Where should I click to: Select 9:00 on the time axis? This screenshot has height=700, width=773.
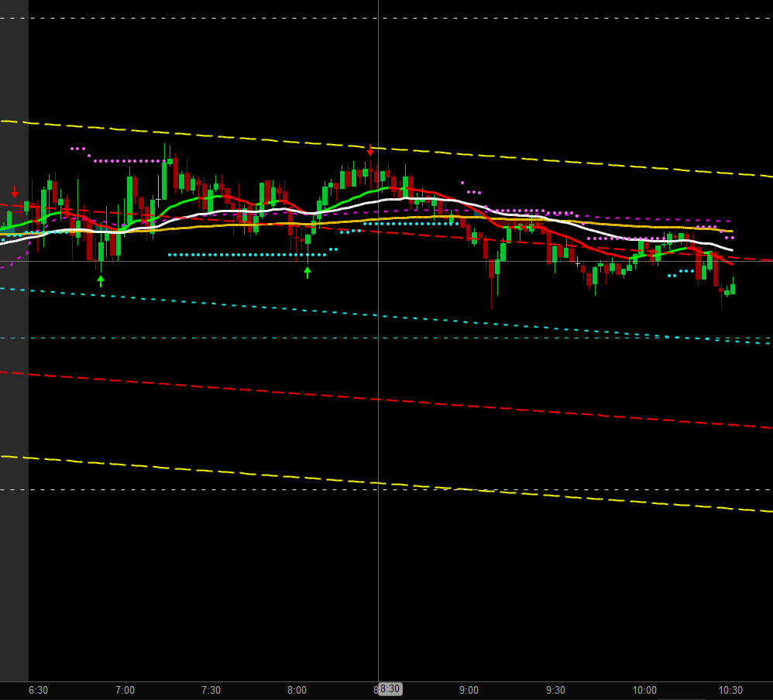(469, 690)
